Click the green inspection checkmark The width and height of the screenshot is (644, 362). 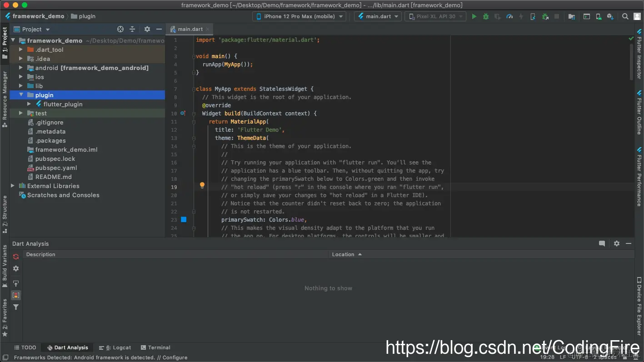coord(631,40)
